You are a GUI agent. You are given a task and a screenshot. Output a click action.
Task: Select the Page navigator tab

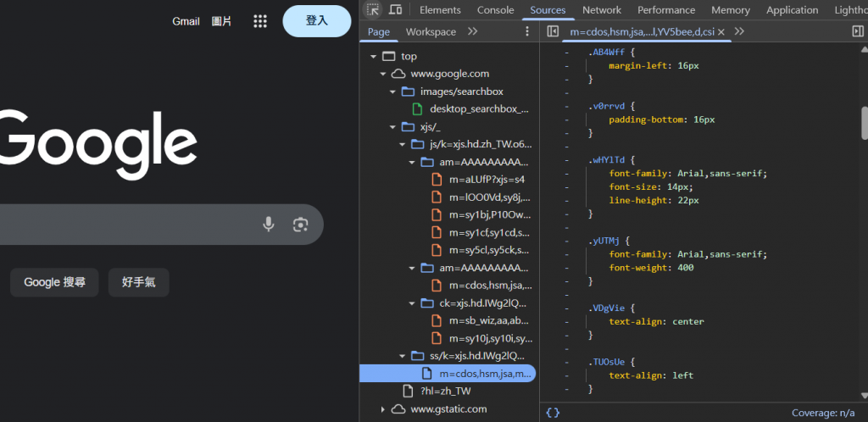click(x=379, y=31)
